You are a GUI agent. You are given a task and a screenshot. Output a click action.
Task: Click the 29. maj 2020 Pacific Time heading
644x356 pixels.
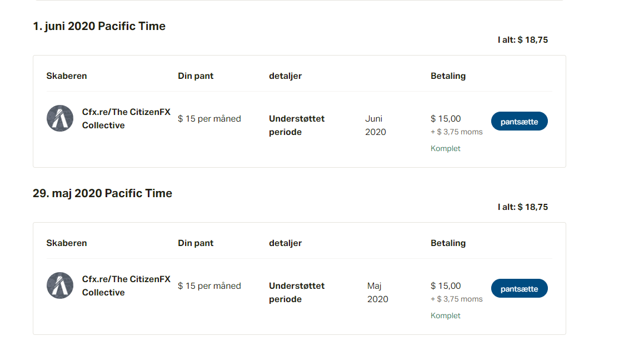(102, 193)
